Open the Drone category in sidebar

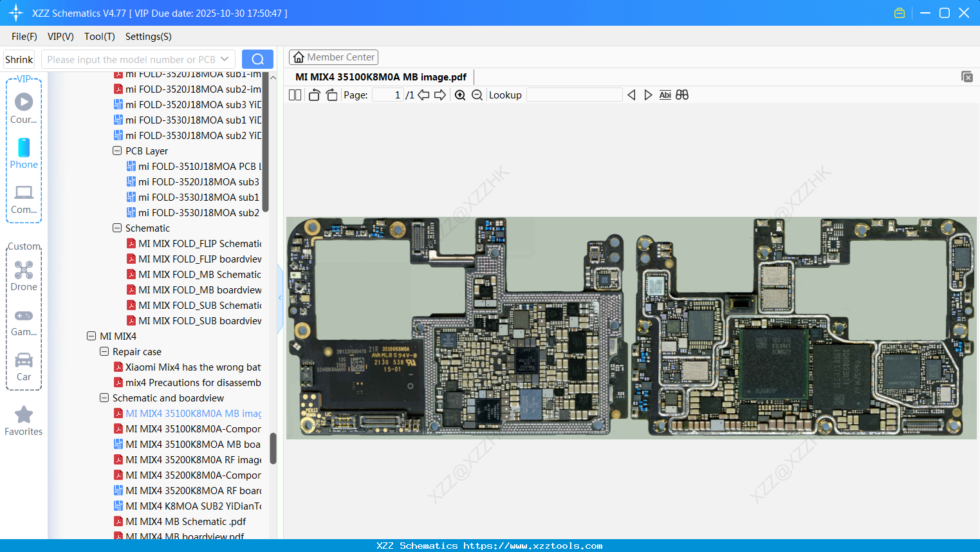coord(24,276)
